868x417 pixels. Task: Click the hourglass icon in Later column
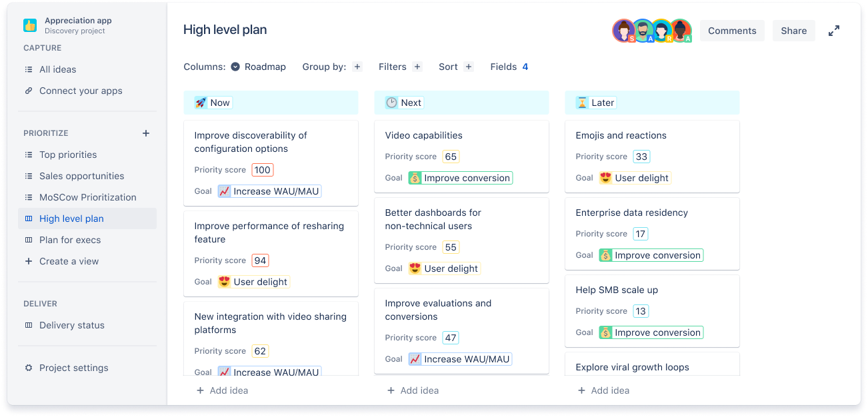coord(582,103)
